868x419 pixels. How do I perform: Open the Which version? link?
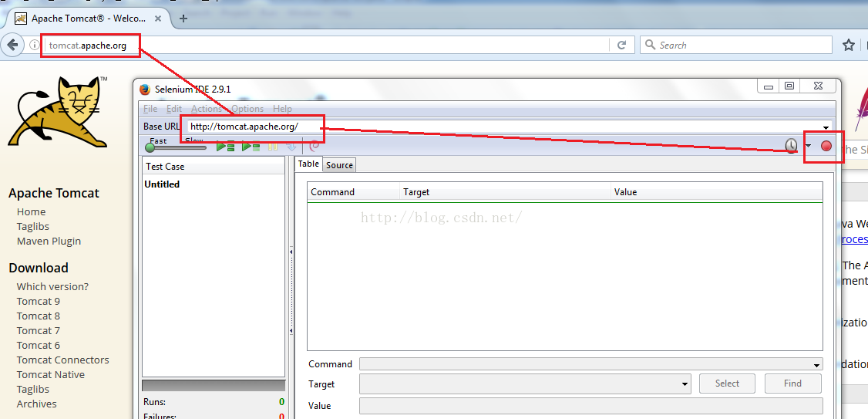52,286
